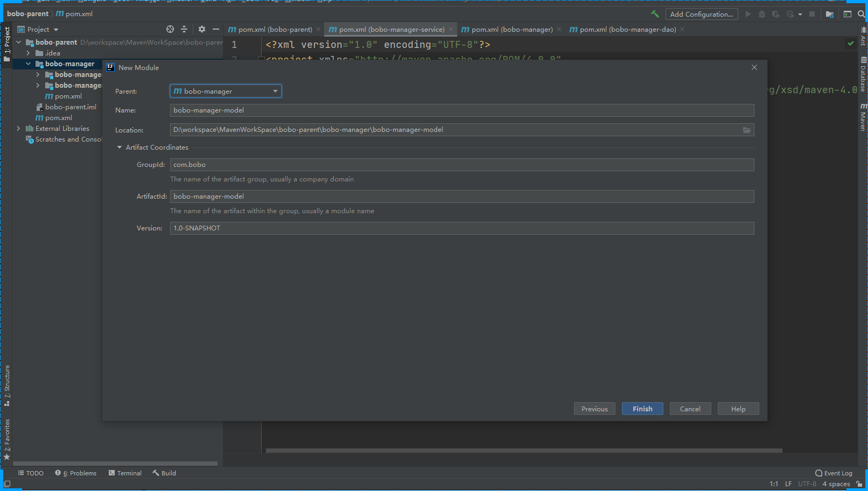Select pom.xml under bobo-manager in tree
The height and width of the screenshot is (491, 868).
click(68, 96)
